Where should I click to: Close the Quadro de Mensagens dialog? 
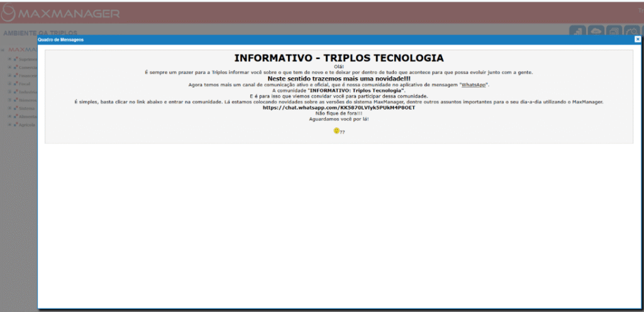point(637,39)
